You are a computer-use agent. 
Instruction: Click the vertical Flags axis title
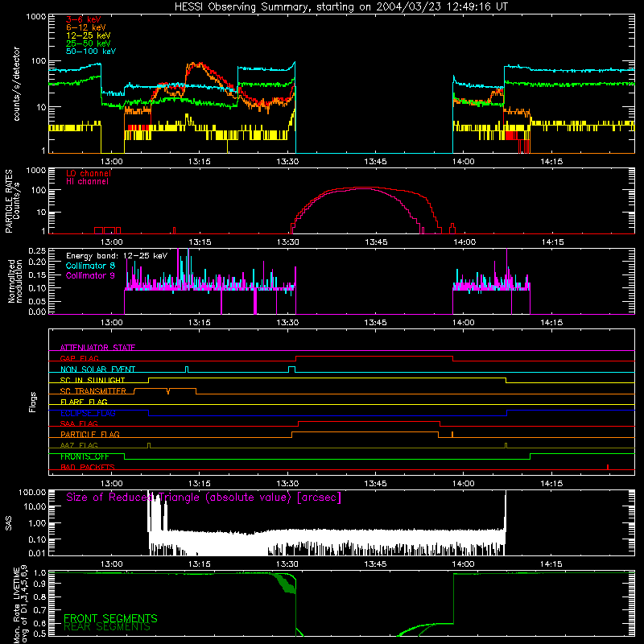(x=33, y=402)
